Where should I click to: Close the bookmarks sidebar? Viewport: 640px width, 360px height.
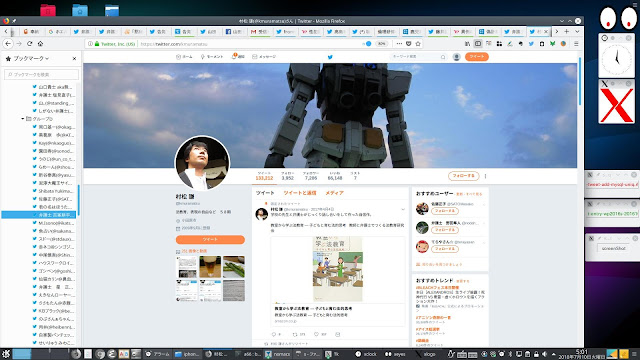click(74, 59)
